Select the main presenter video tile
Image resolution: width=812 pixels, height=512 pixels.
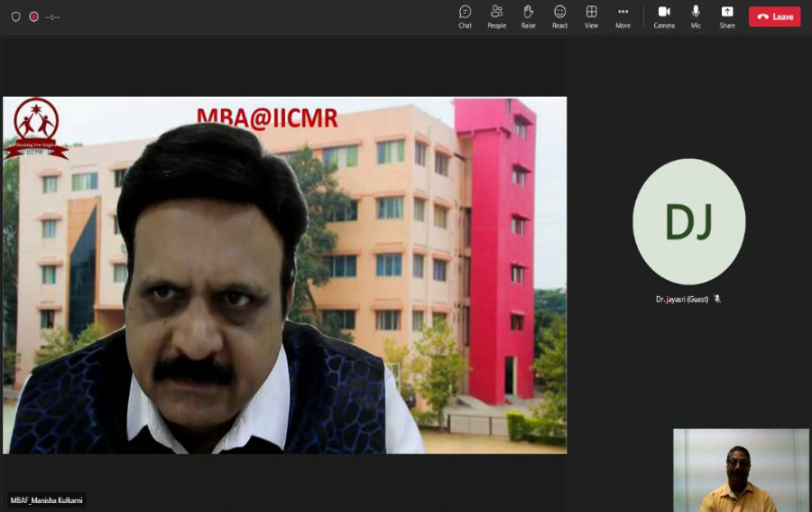click(x=284, y=275)
